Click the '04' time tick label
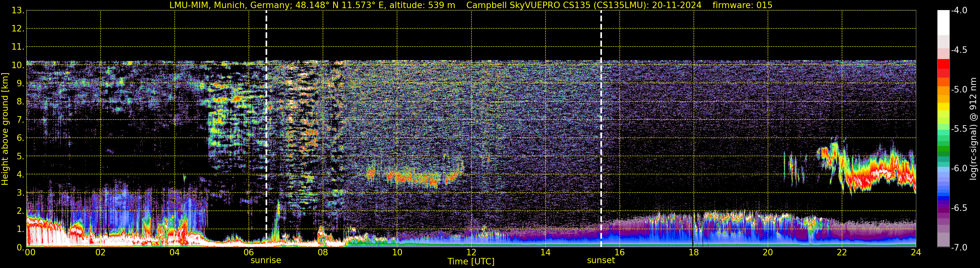The width and height of the screenshot is (980, 268). click(x=175, y=252)
